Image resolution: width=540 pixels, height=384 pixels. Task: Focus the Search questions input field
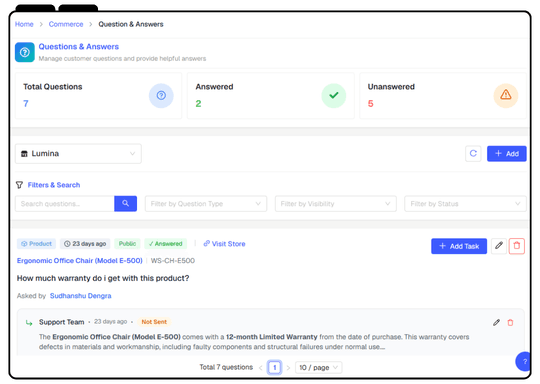(65, 204)
